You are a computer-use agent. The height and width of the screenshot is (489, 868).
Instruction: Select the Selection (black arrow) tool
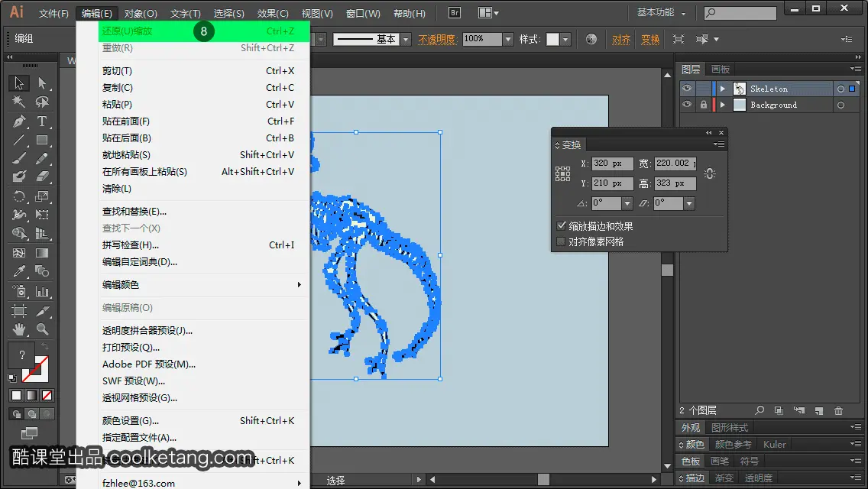pyautogui.click(x=19, y=83)
